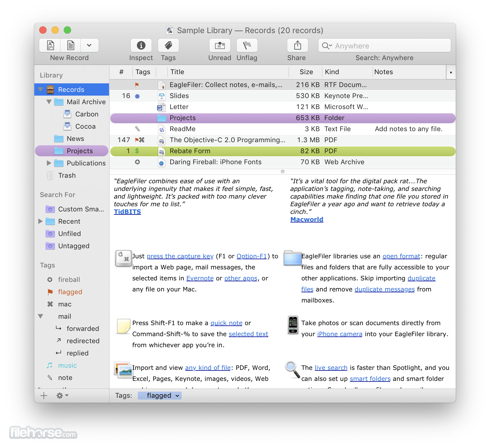Open the 'open format' link
Viewport: 490px width, 448px height.
click(401, 256)
